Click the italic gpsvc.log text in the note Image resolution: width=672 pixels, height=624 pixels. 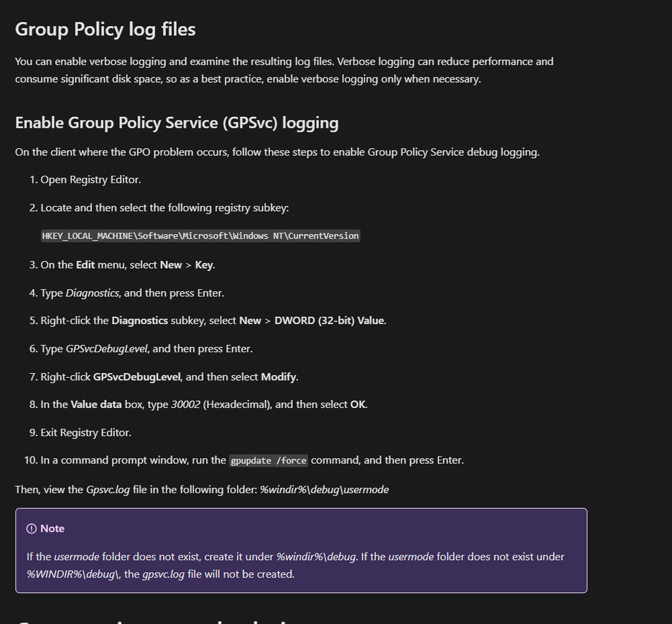163,574
